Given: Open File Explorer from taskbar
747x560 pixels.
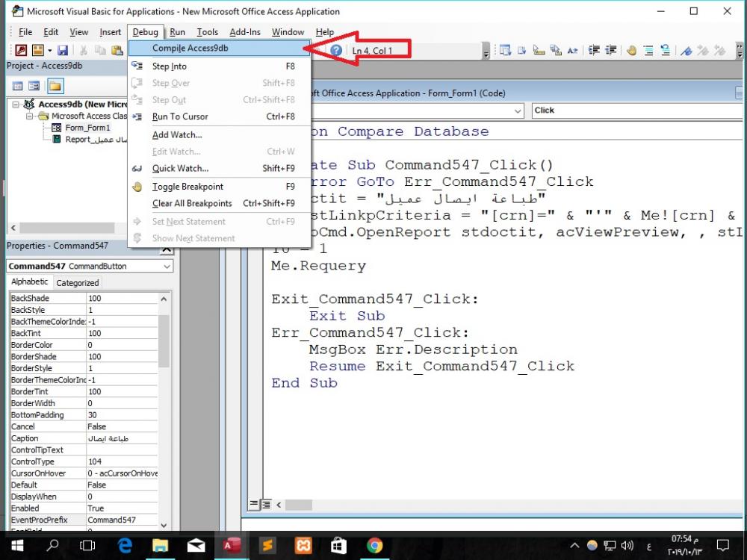Looking at the screenshot, I should (160, 546).
